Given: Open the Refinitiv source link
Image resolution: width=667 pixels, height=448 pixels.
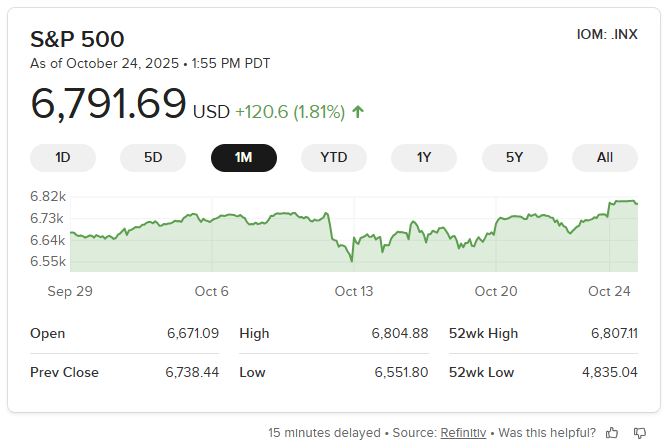Looking at the screenshot, I should pos(466,433).
